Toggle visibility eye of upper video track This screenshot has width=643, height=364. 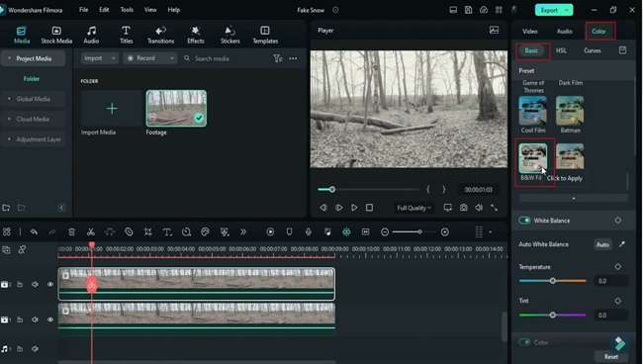[50, 284]
